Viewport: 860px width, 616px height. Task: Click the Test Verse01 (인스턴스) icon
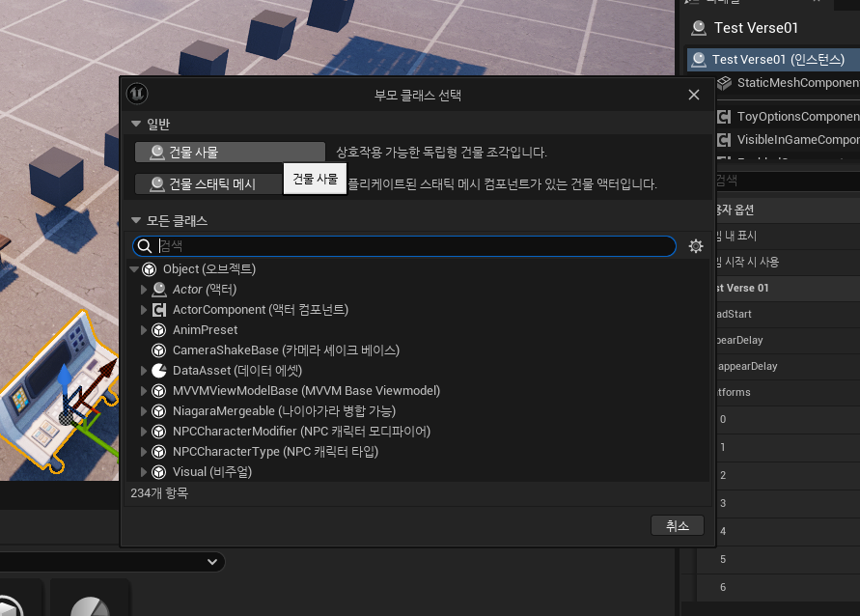(699, 59)
